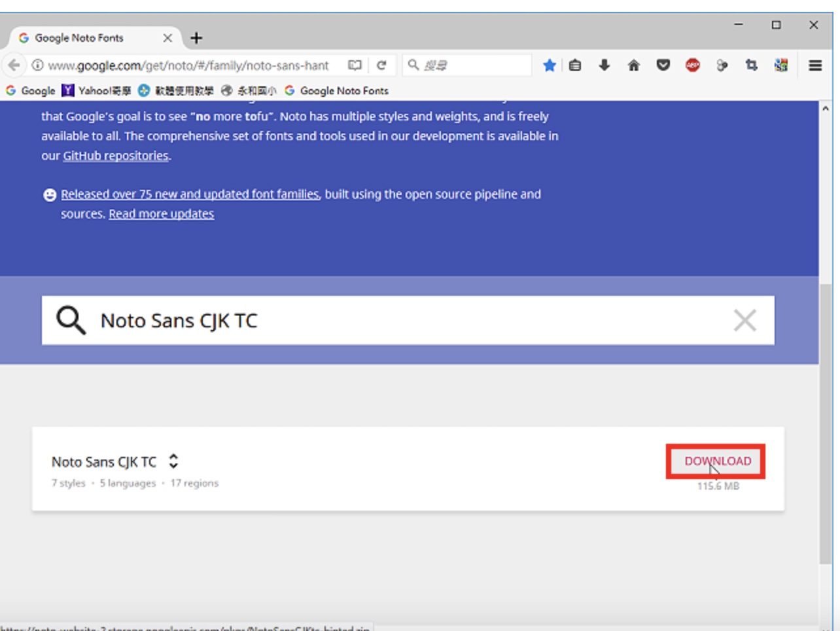Click the extension icon right of Adblock Plus
This screenshot has height=631, width=840.
(722, 65)
